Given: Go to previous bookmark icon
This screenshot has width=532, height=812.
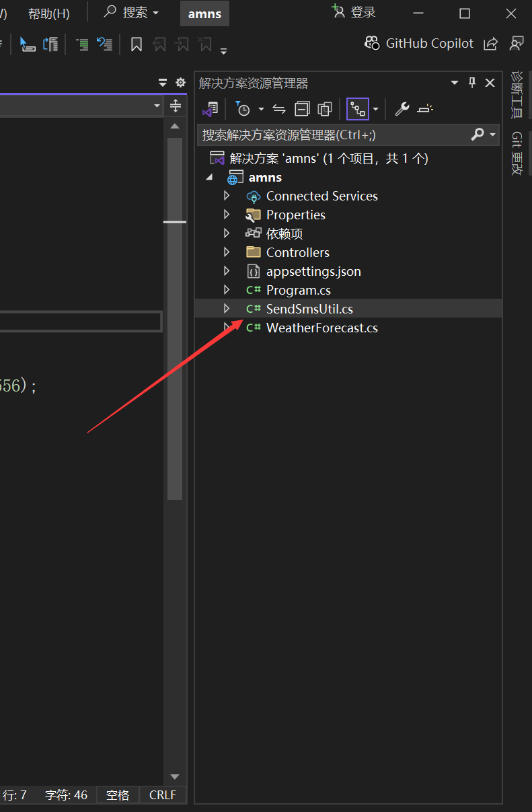Looking at the screenshot, I should 159,44.
